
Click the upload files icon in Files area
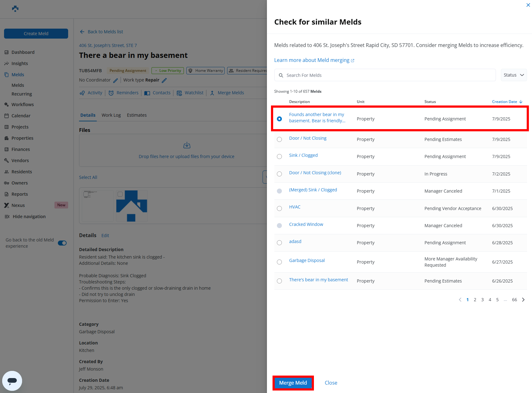click(x=187, y=145)
